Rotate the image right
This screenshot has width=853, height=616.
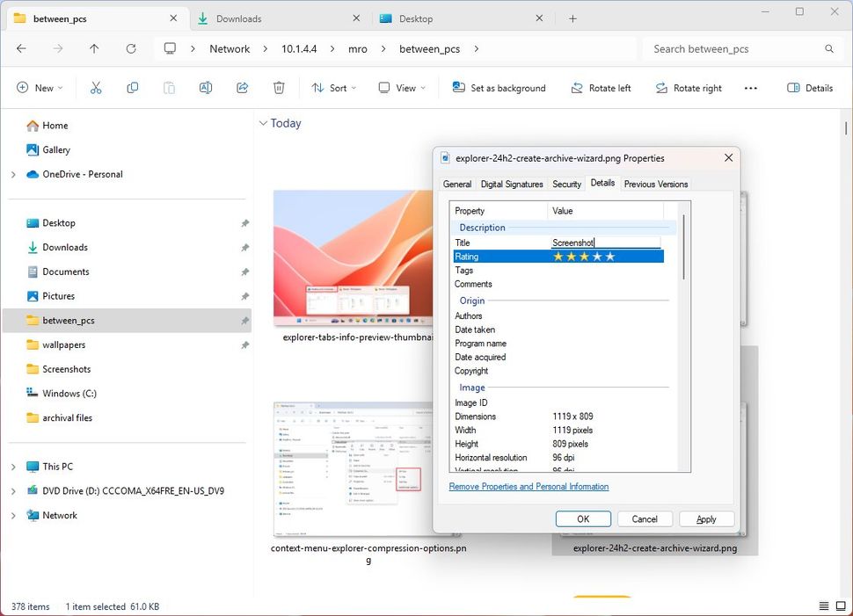point(688,88)
